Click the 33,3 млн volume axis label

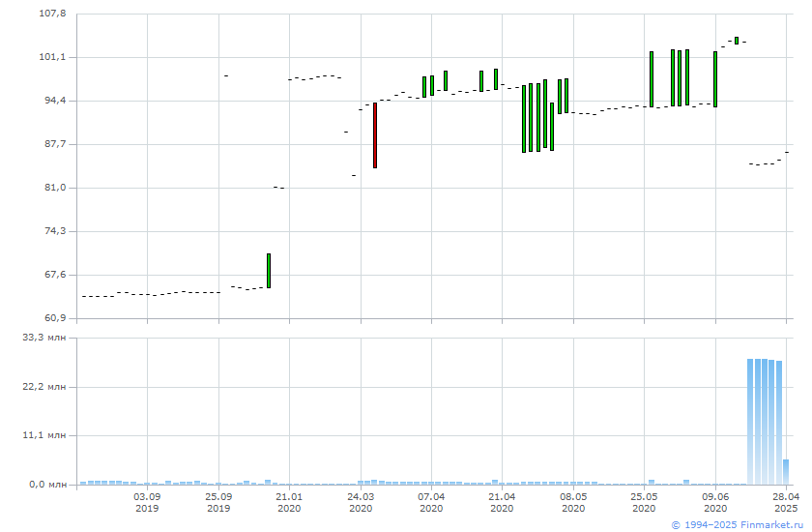coord(44,338)
